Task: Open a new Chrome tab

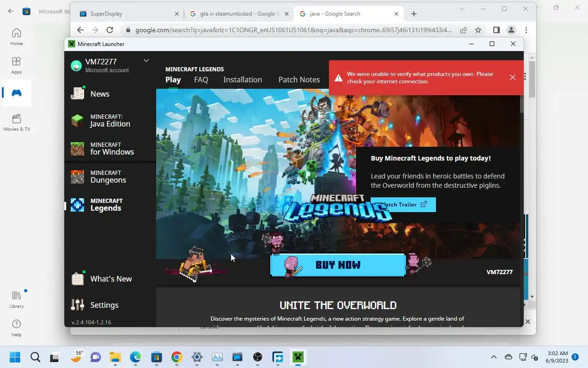Action: (414, 14)
